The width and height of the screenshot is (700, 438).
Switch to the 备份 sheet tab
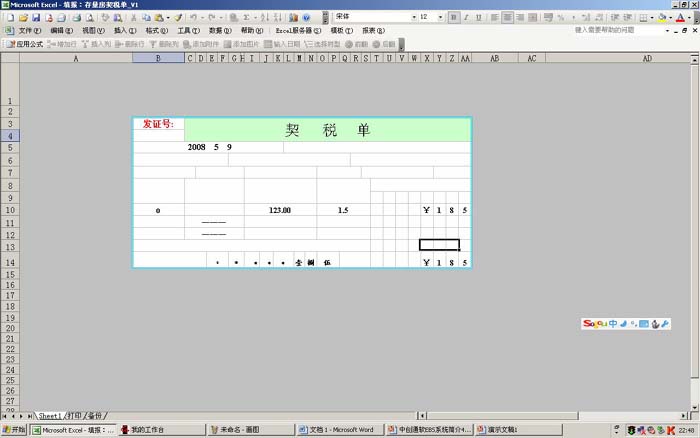(95, 415)
